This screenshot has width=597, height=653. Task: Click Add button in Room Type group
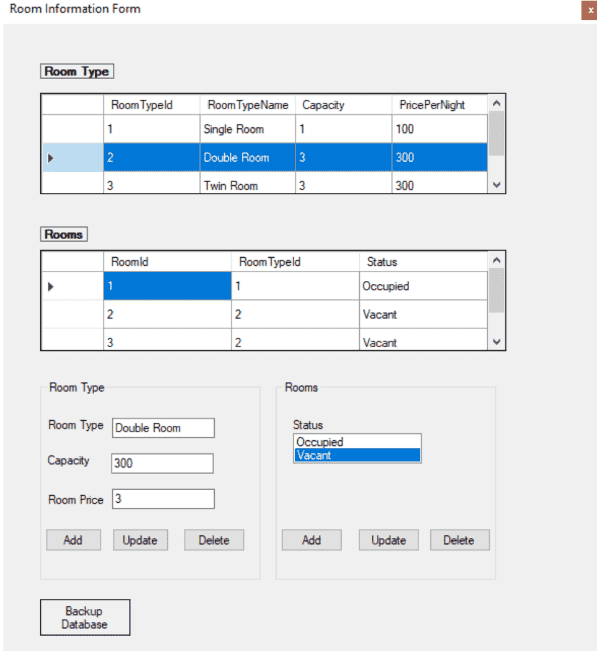[73, 540]
